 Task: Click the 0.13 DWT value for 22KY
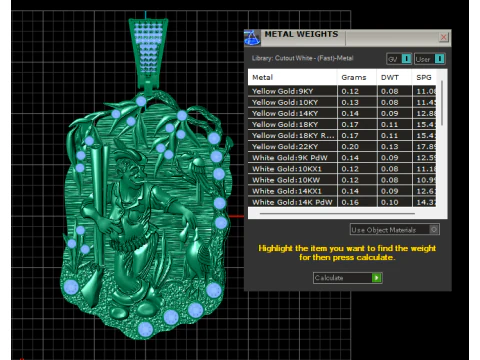click(389, 147)
